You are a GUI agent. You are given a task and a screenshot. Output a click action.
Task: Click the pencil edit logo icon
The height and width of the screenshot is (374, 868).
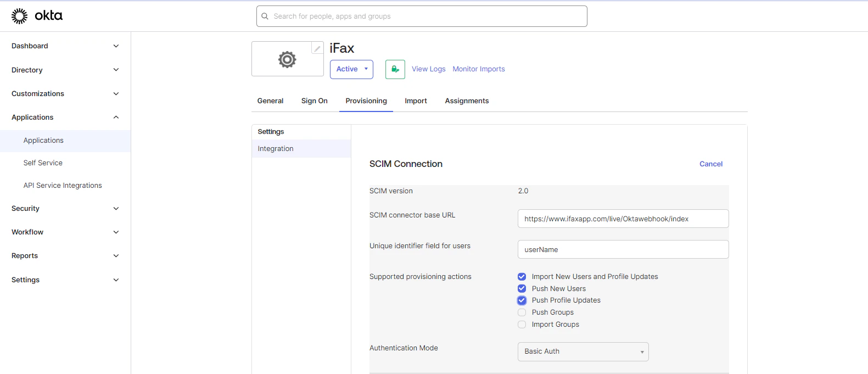pyautogui.click(x=317, y=48)
